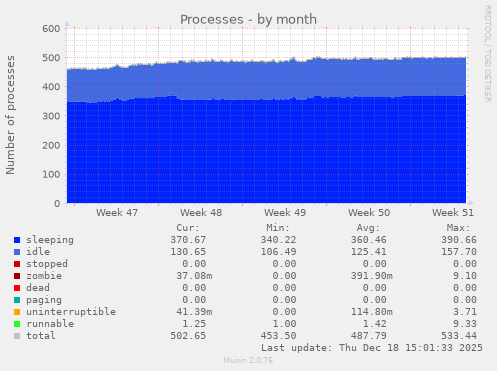Click idle average value 125.41
Screen dimensions: 497x371
point(369,252)
